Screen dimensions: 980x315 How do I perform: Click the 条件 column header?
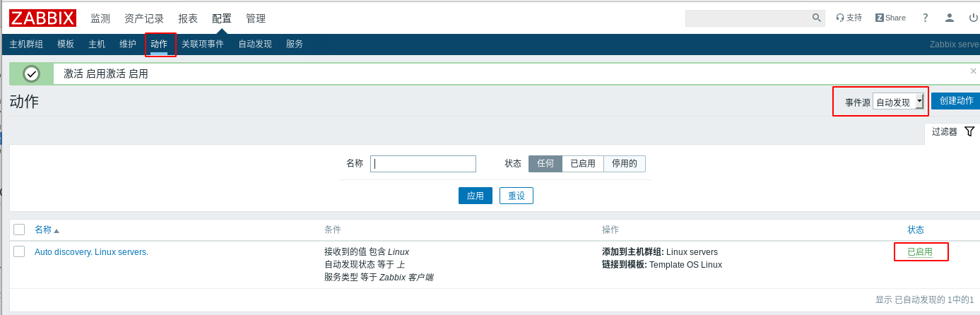(333, 230)
